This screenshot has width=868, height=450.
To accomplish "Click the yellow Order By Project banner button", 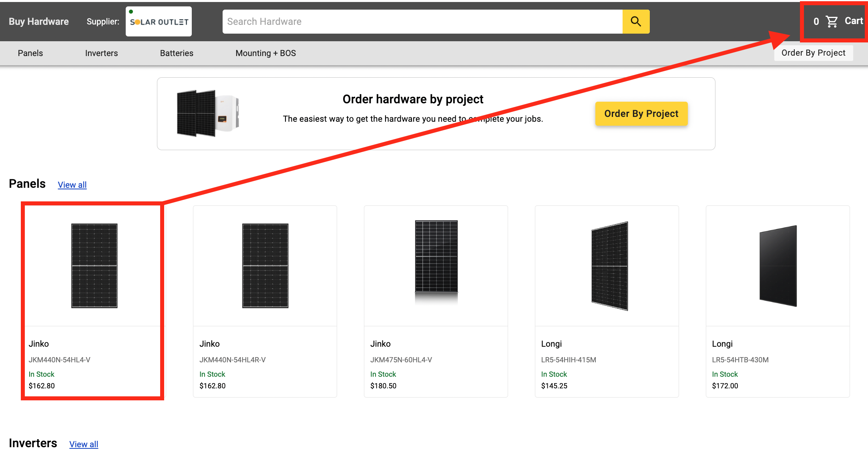I will click(x=641, y=114).
